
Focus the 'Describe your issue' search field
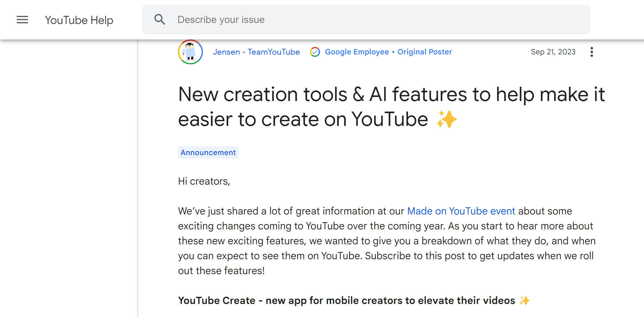(x=373, y=20)
